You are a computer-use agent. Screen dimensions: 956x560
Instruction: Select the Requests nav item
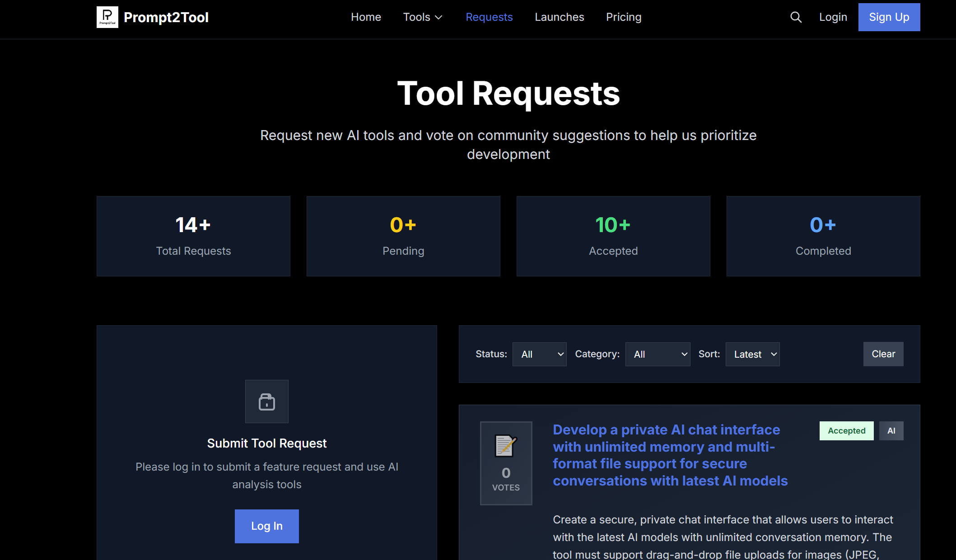pyautogui.click(x=489, y=17)
